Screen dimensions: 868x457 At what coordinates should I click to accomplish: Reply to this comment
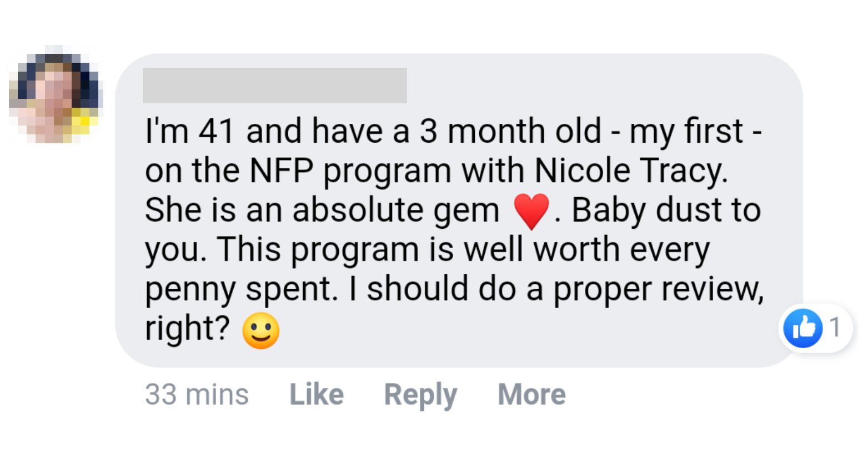(x=420, y=395)
